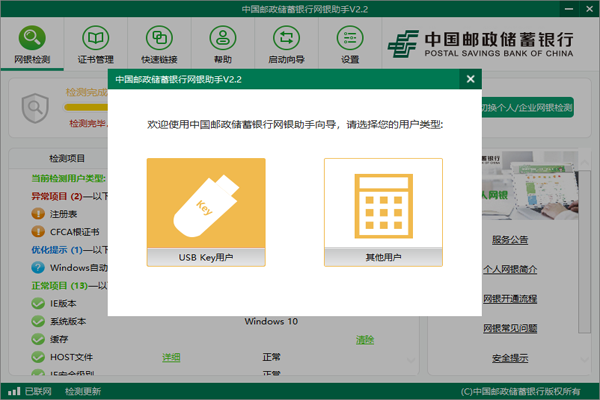The height and width of the screenshot is (400, 600).
Task: Open the 网银开通流程 link
Action: [x=510, y=299]
